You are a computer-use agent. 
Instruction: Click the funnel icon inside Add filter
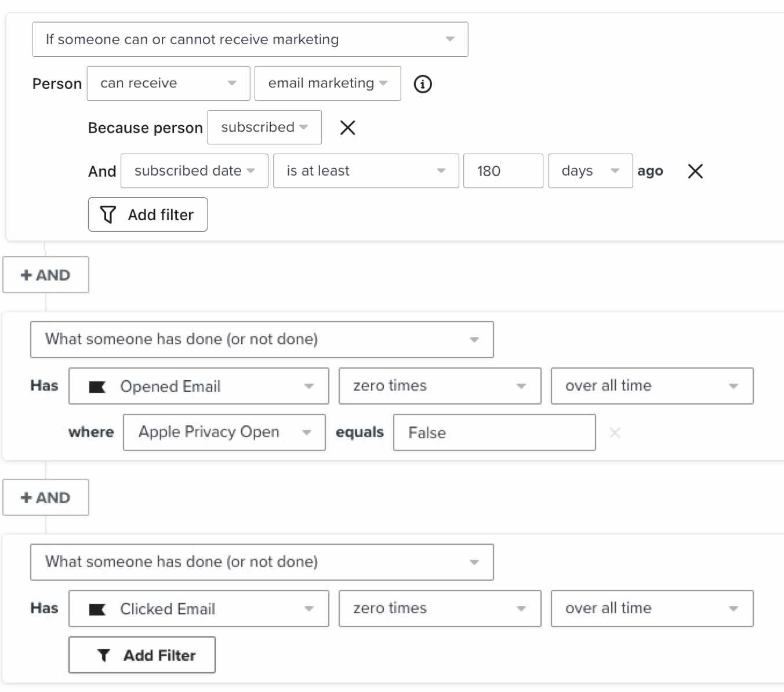107,214
